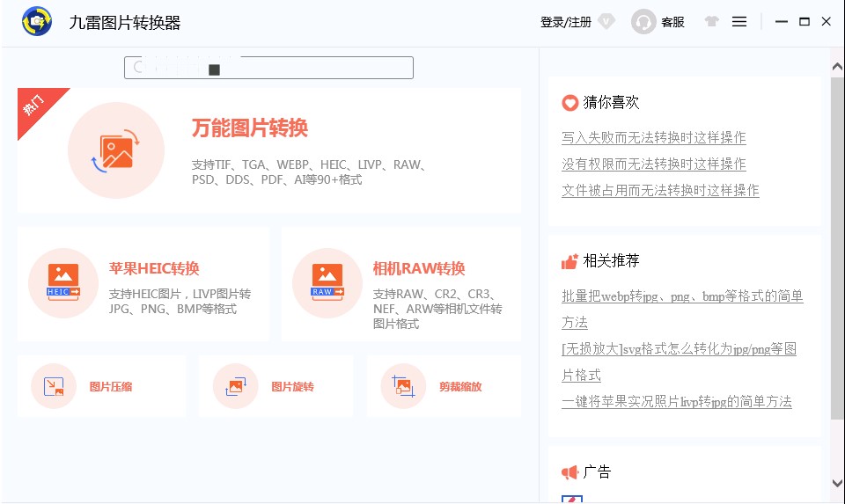Click the 九雷图片转换器 title text

(x=125, y=23)
